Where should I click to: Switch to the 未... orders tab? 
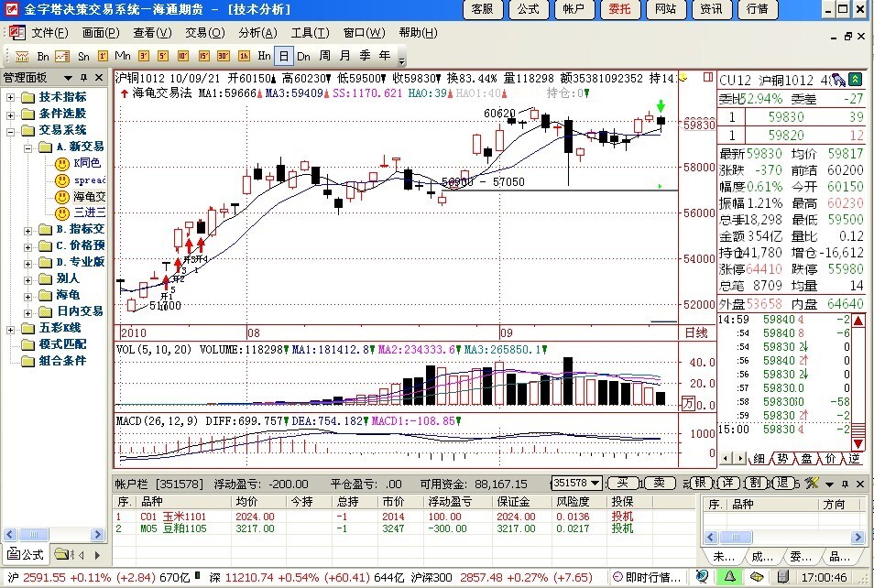click(x=724, y=556)
